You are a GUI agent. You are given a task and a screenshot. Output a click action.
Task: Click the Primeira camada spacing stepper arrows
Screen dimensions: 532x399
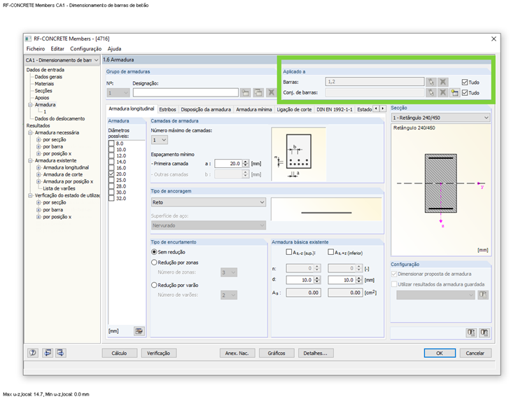246,164
